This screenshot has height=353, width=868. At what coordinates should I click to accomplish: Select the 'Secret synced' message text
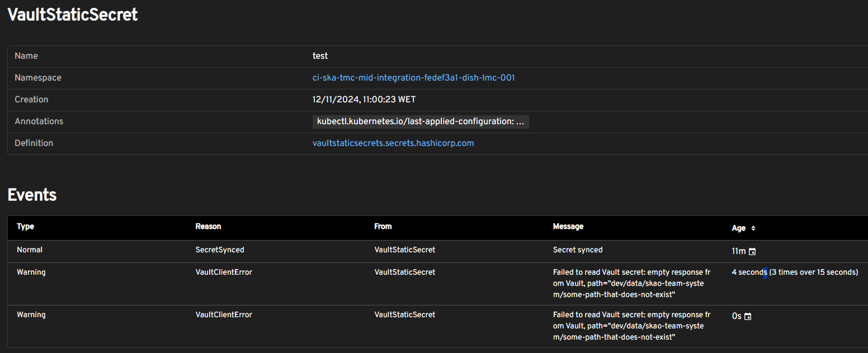tap(578, 250)
